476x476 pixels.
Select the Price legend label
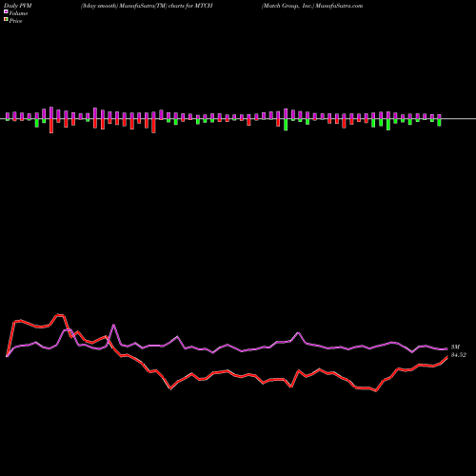tap(15, 21)
